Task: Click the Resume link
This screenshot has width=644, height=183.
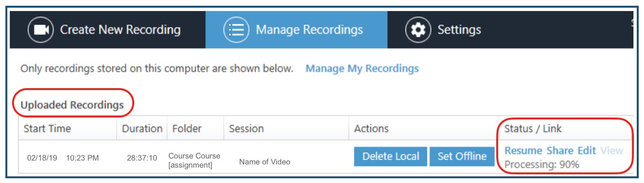Action: click(x=523, y=151)
